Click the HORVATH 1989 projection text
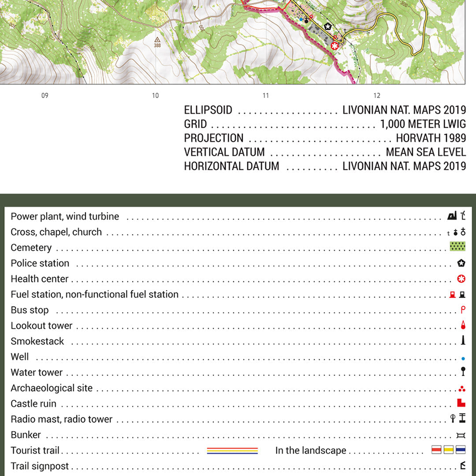Image resolution: width=476 pixels, height=476 pixels. pyautogui.click(x=431, y=138)
